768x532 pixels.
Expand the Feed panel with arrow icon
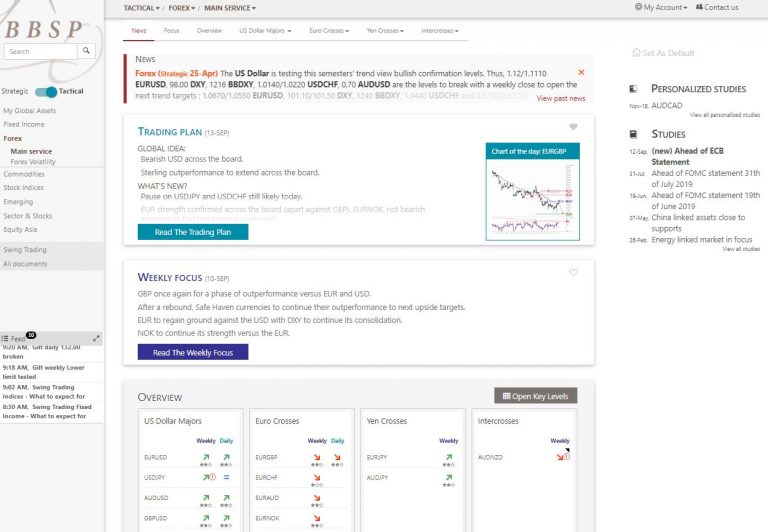(96, 338)
